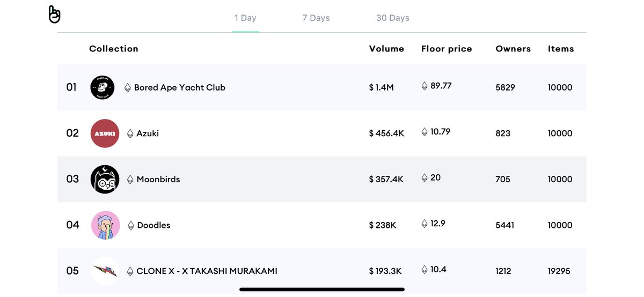Click the 1212 owners value
The width and height of the screenshot is (644, 297).
tap(504, 271)
